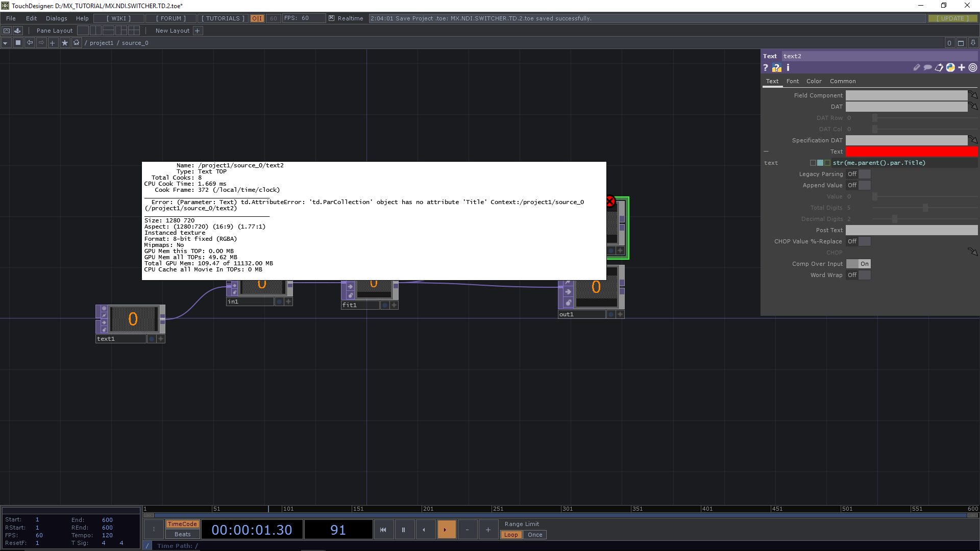The image size is (980, 551).
Task: Adjust the Decimal Digits slider
Action: point(924,219)
